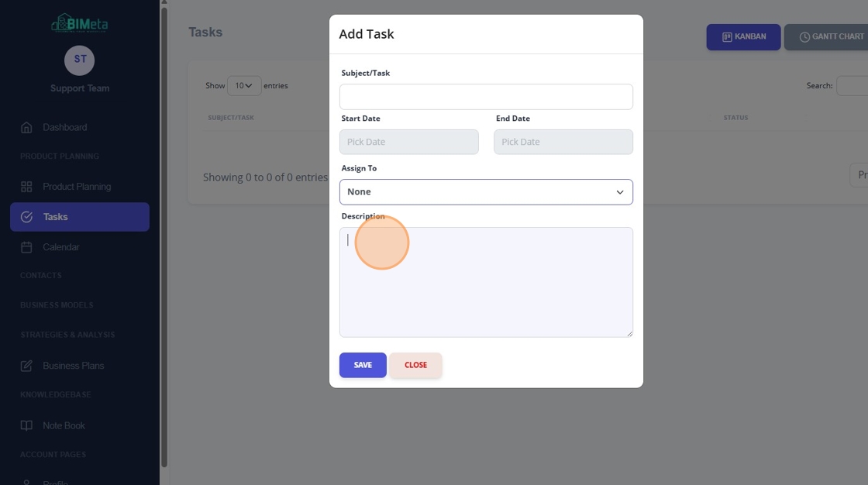The image size is (868, 485).
Task: Click the Product Planning grid icon
Action: point(26,187)
